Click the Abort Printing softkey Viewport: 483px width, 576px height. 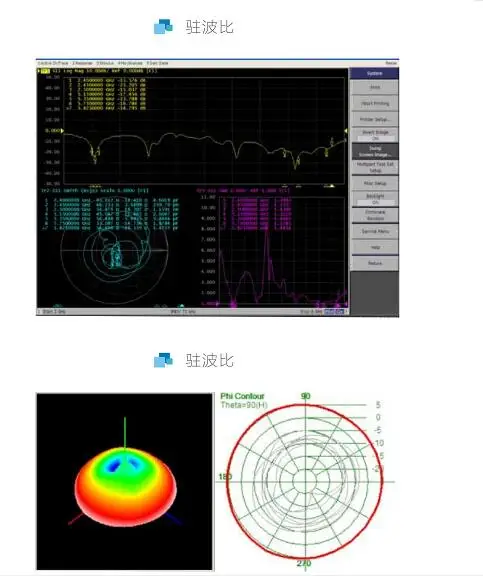pyautogui.click(x=375, y=103)
